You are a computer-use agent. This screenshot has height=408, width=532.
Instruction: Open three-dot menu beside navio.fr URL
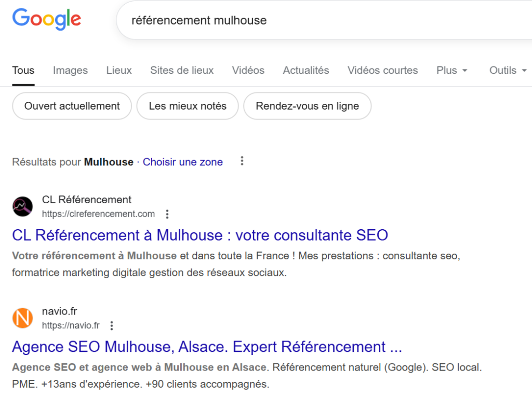(111, 326)
